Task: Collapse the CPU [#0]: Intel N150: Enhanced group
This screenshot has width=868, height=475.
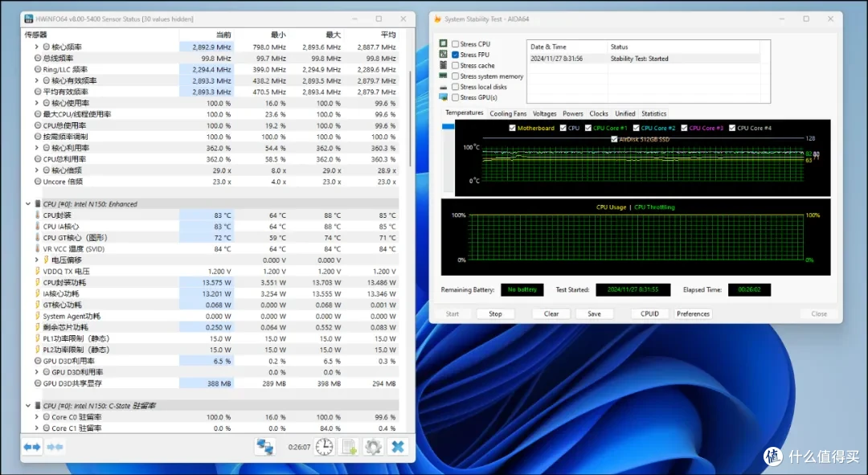Action: coord(27,203)
